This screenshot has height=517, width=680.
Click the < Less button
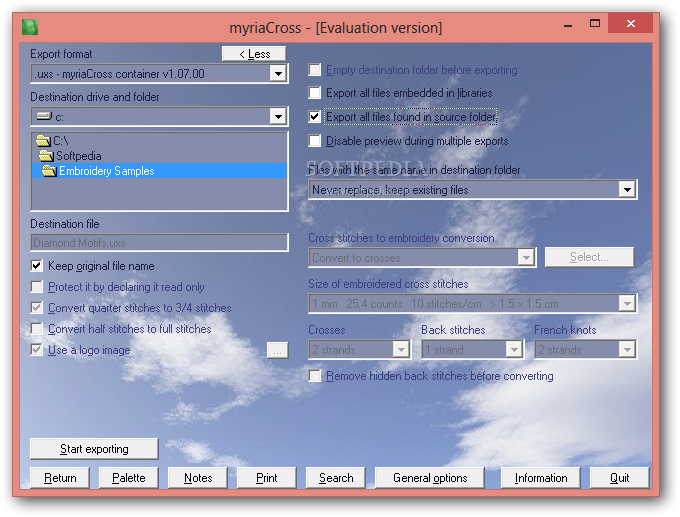254,54
